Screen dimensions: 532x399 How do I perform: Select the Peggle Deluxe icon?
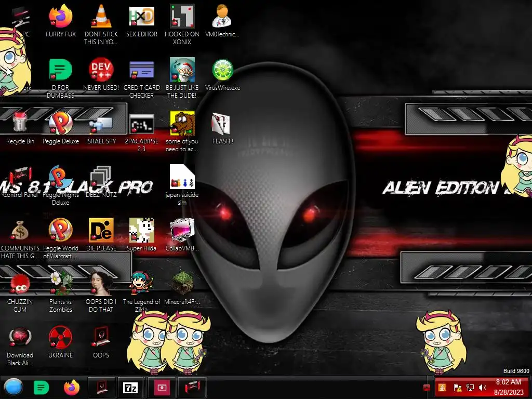click(x=60, y=123)
